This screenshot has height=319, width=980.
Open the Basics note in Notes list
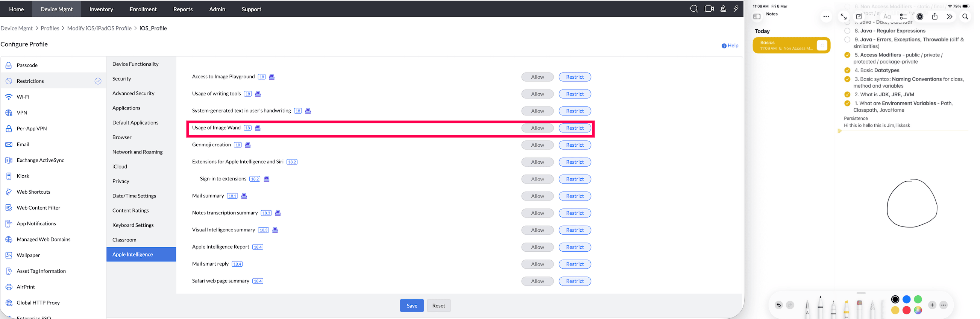[x=791, y=45]
